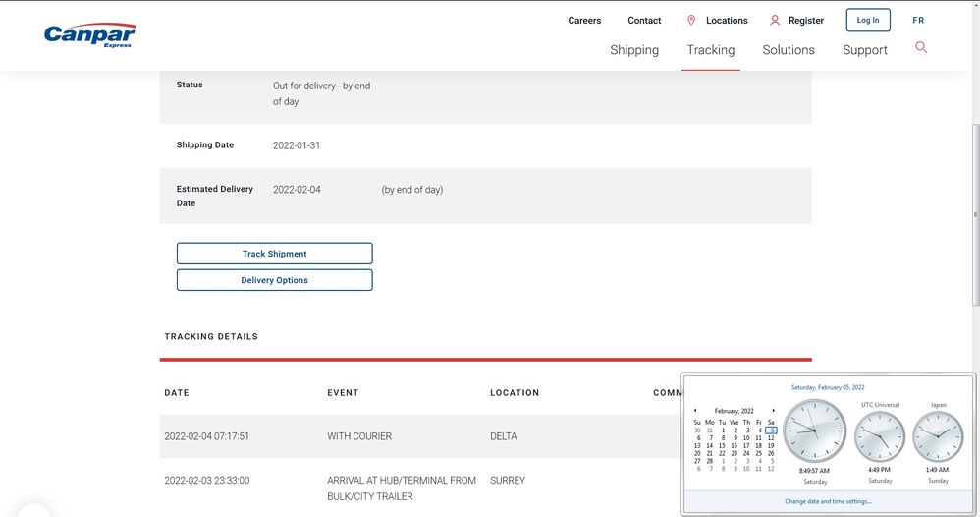The image size is (980, 517).
Task: Expand the February, 2022 calendar header
Action: click(734, 411)
